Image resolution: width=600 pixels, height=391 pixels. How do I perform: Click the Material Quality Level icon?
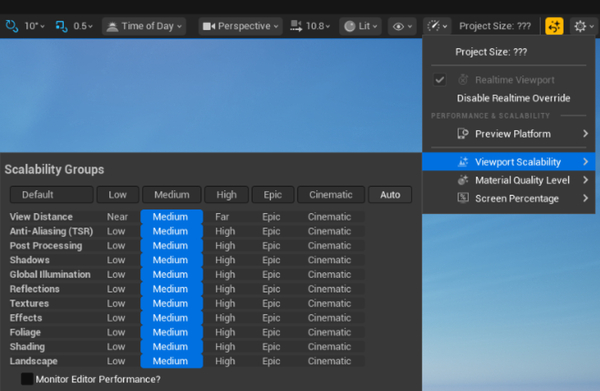point(463,180)
